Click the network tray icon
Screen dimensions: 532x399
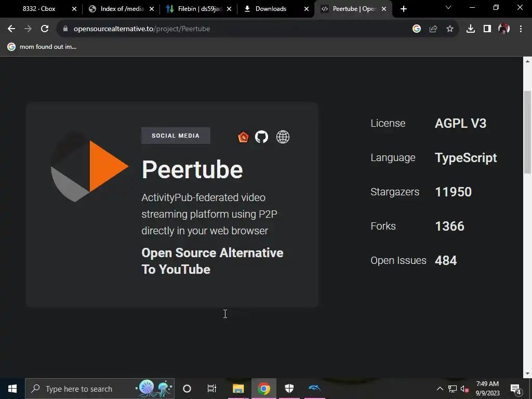pos(453,389)
